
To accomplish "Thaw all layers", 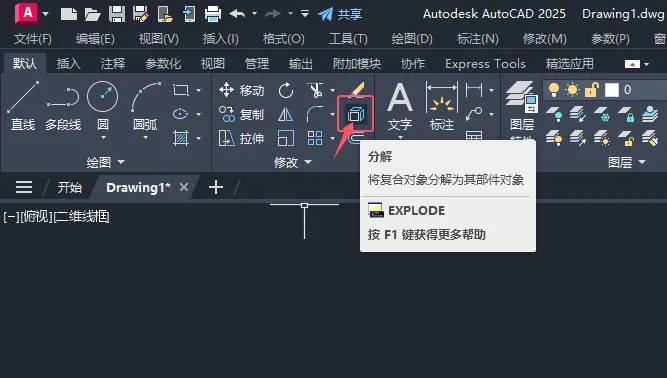I will [x=601, y=138].
